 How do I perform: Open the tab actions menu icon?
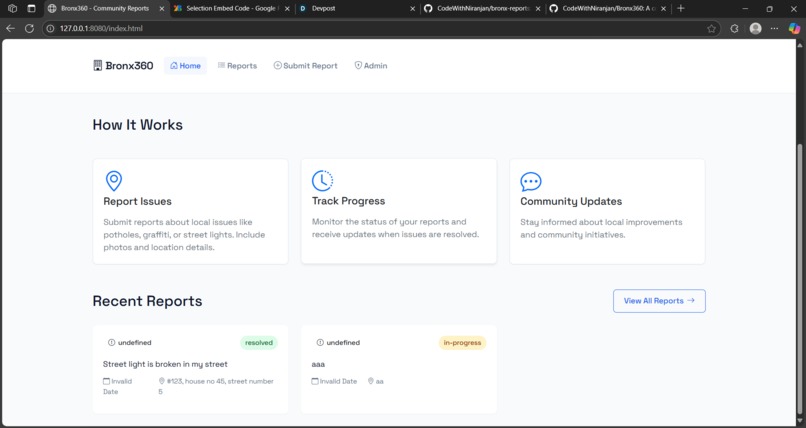tap(31, 9)
